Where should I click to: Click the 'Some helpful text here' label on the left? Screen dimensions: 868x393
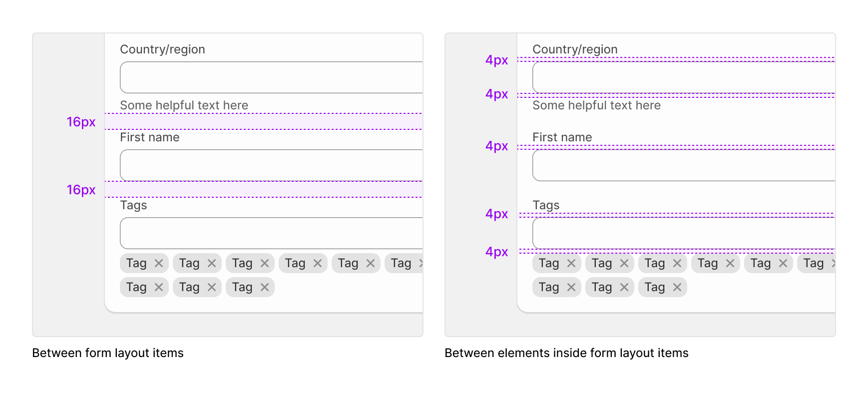[184, 105]
